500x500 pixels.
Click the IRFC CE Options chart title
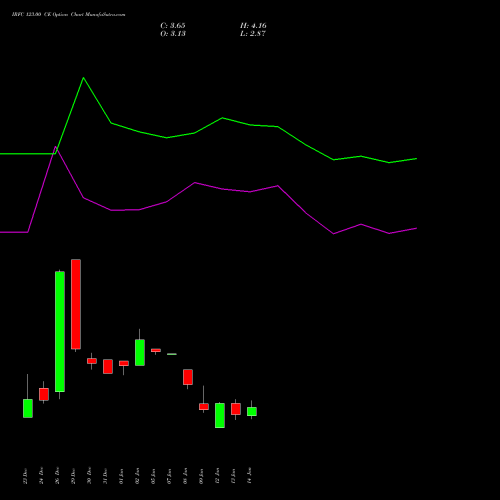[69, 15]
